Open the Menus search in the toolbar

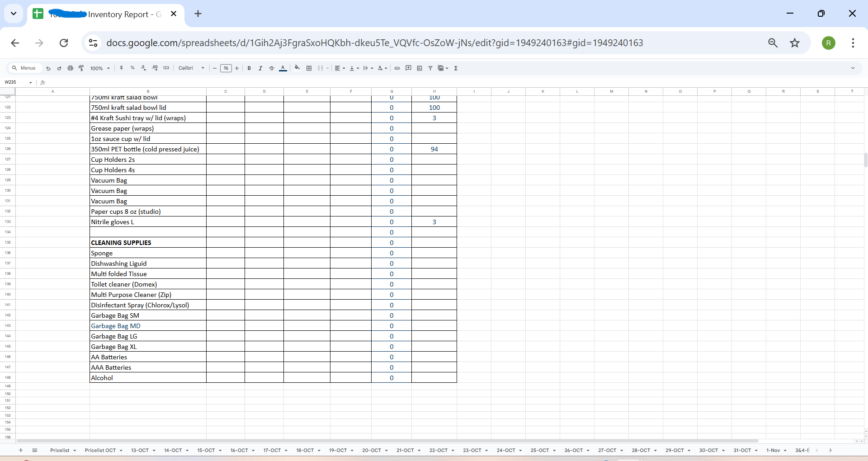click(x=24, y=68)
